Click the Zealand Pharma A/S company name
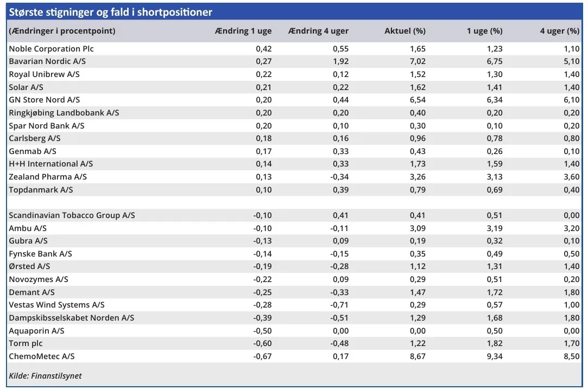Viewport: 588px width, 390px height. tap(48, 177)
